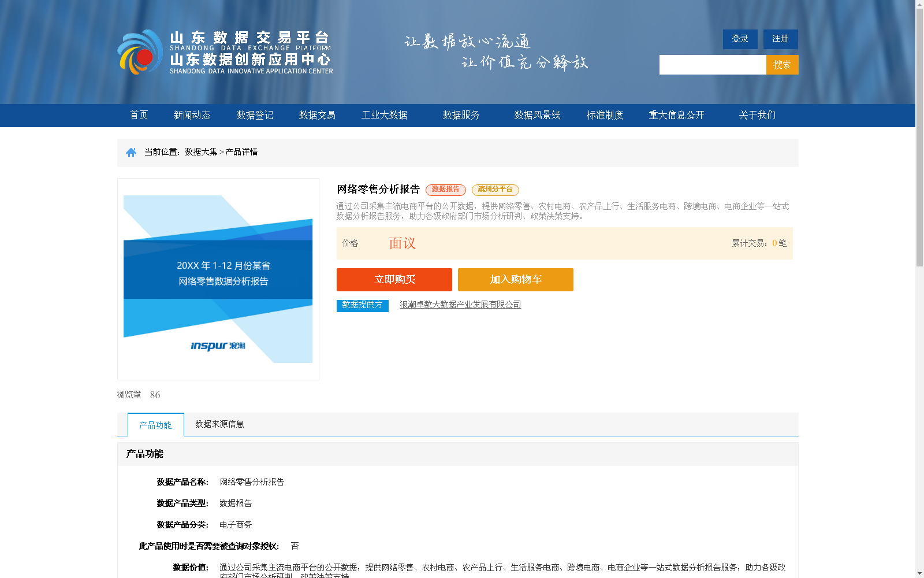This screenshot has height=578, width=924.
Task: Click the 产品详情 breadcrumb text
Action: 241,152
